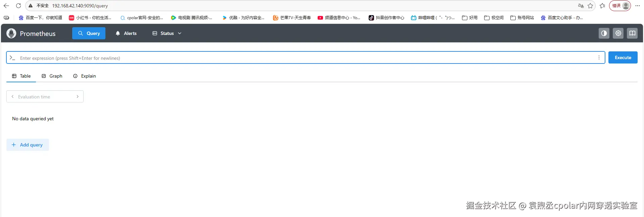Click the prompt icon in expression box
The height and width of the screenshot is (217, 644).
click(12, 58)
